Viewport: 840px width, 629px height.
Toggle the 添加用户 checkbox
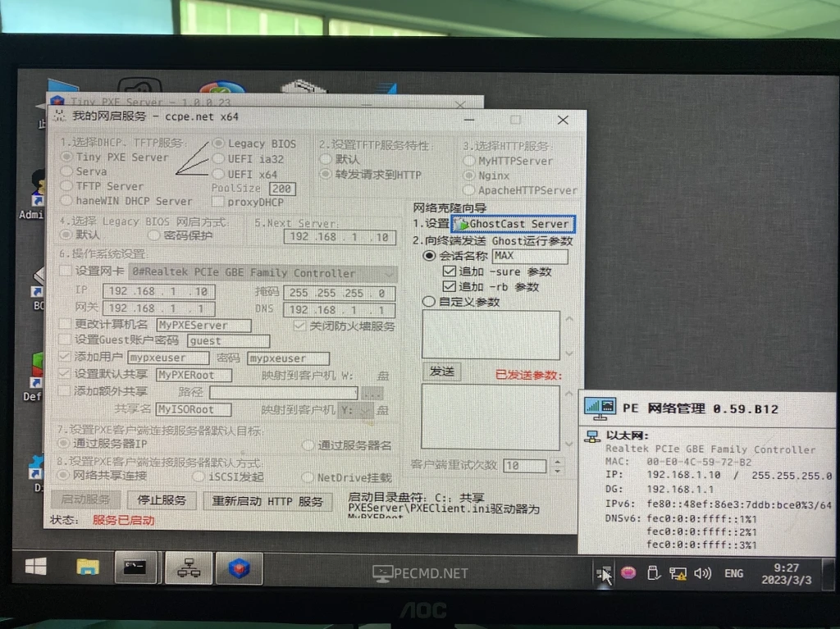[65, 356]
